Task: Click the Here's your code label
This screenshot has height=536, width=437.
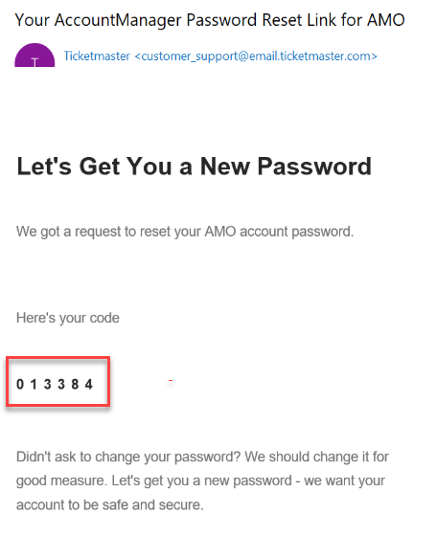Action: click(68, 318)
